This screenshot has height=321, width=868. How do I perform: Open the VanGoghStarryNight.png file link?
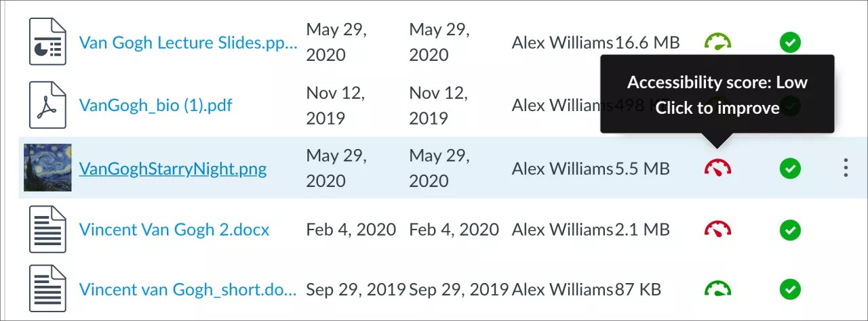coord(173,168)
